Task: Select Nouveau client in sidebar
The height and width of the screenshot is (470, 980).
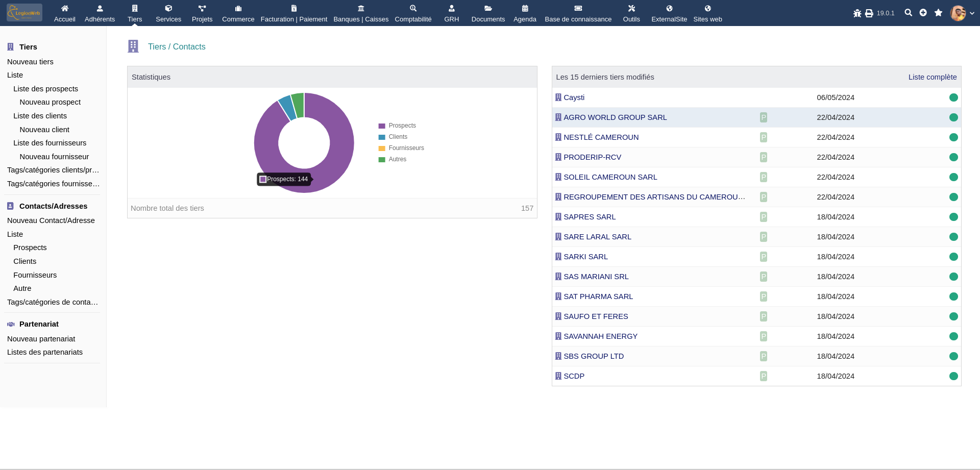Action: click(x=44, y=130)
